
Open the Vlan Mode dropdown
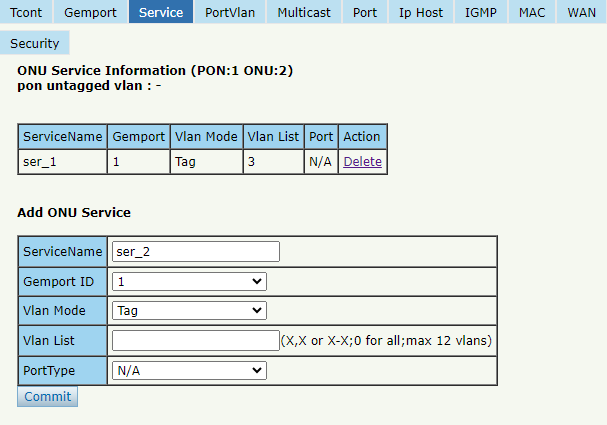coord(189,310)
